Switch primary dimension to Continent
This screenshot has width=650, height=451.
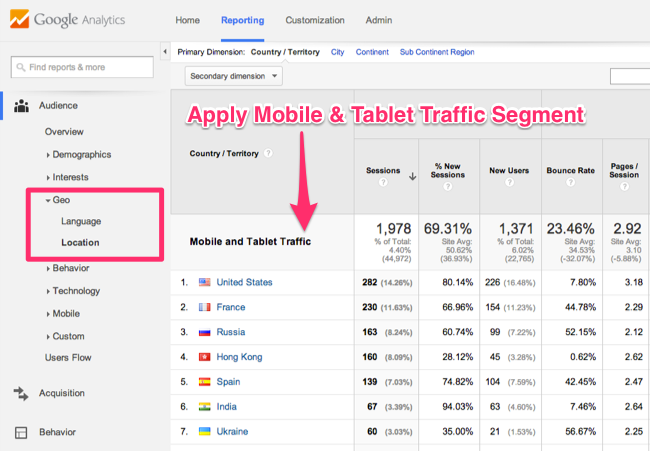372,52
